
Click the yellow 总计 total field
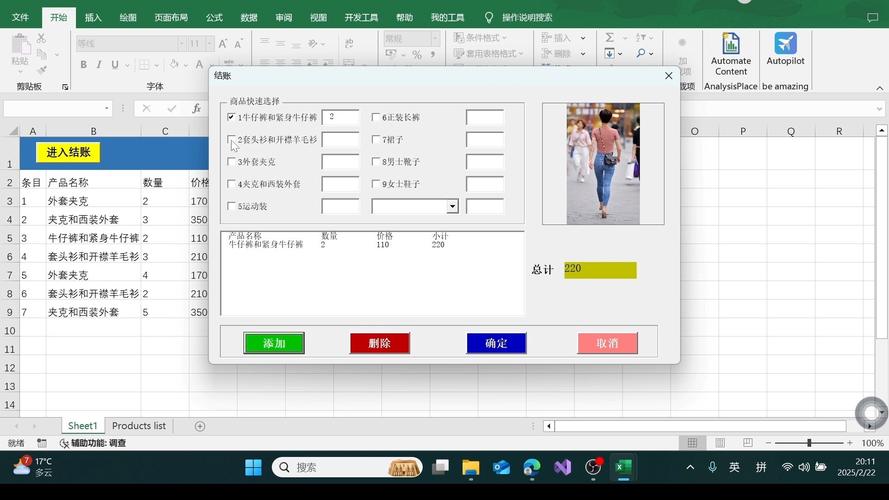(x=600, y=270)
